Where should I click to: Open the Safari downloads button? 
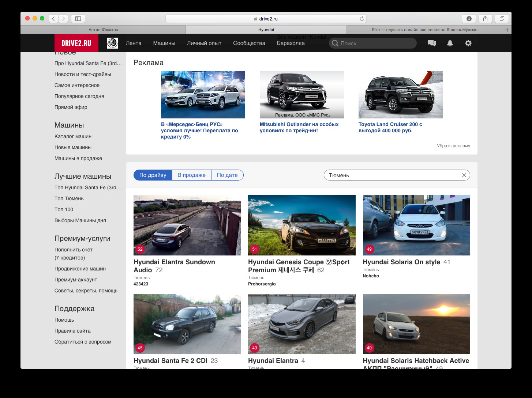469,18
